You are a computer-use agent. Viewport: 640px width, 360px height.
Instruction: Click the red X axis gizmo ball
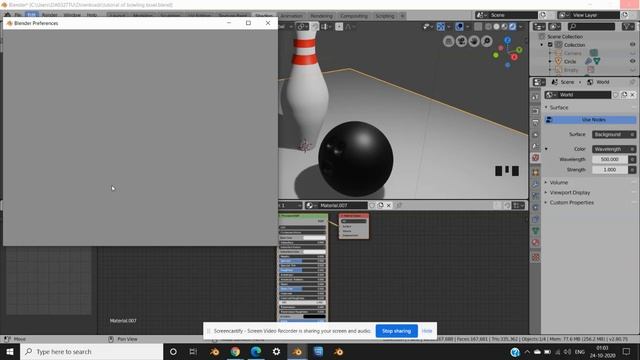coord(514,57)
